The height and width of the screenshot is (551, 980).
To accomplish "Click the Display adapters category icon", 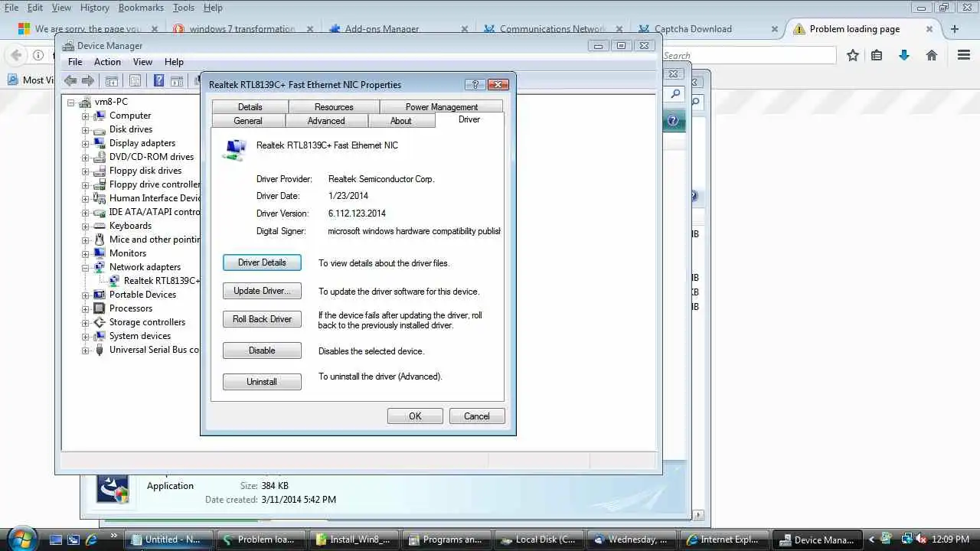I will pos(99,143).
